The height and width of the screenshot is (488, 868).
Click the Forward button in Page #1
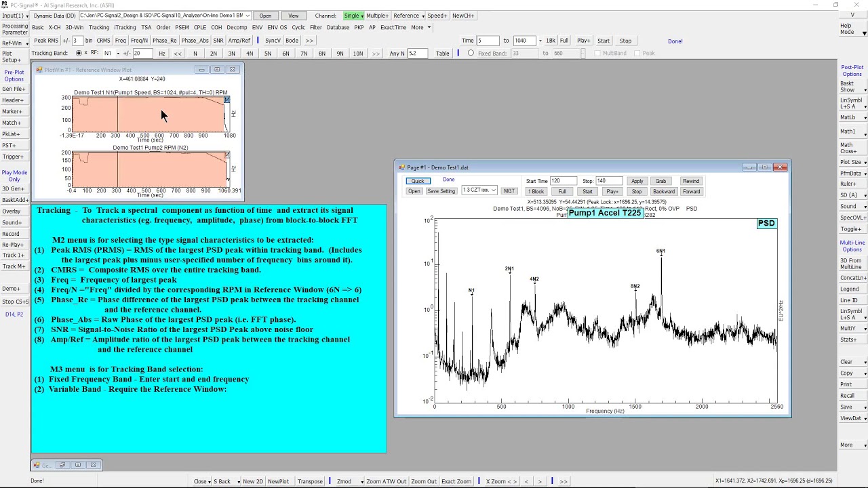691,191
